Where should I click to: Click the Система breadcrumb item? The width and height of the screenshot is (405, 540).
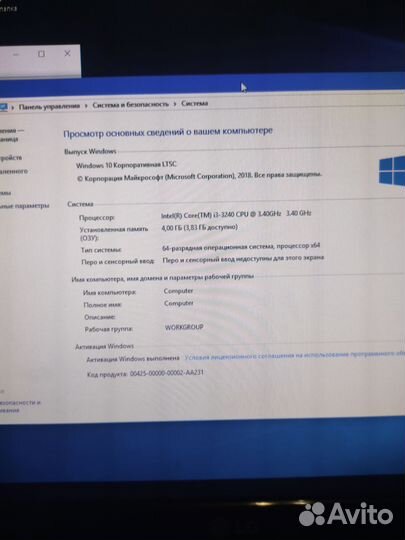[x=195, y=103]
